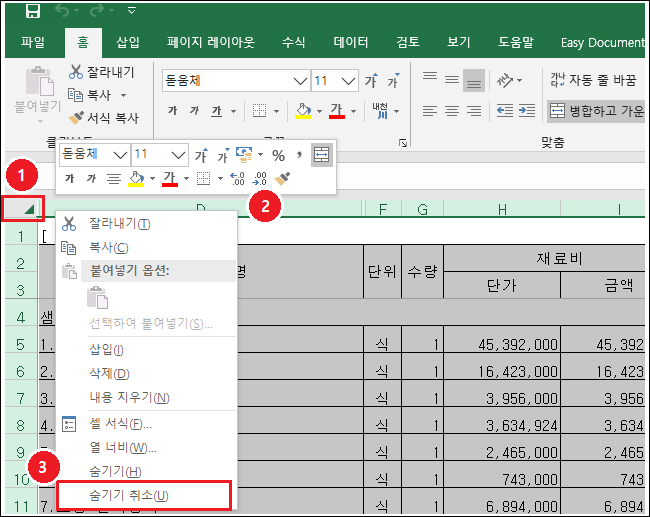Image resolution: width=650 pixels, height=517 pixels.
Task: Save the workbook from quick access toolbar
Action: [x=33, y=11]
